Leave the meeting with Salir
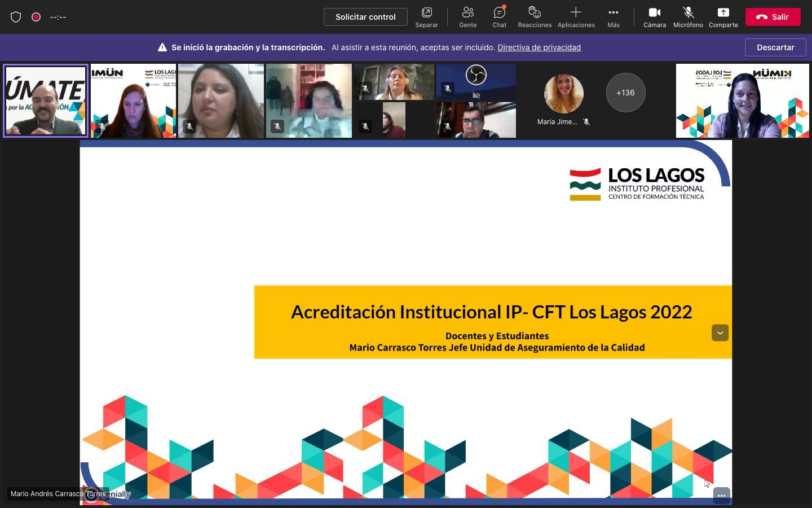 [773, 17]
